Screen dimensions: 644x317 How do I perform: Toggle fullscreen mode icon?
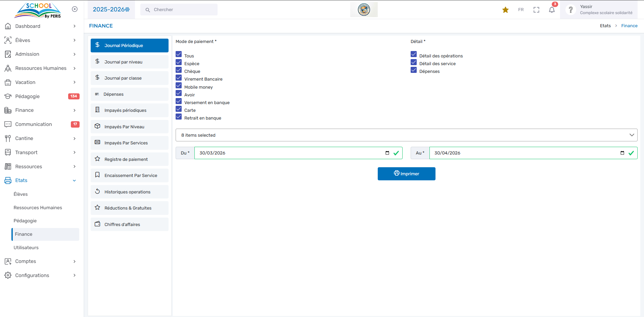pyautogui.click(x=536, y=10)
